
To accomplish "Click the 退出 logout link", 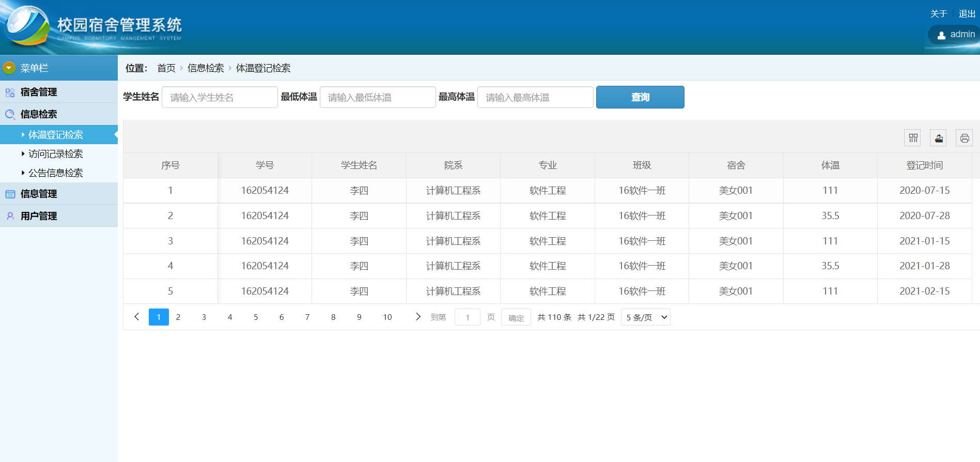I will point(967,14).
